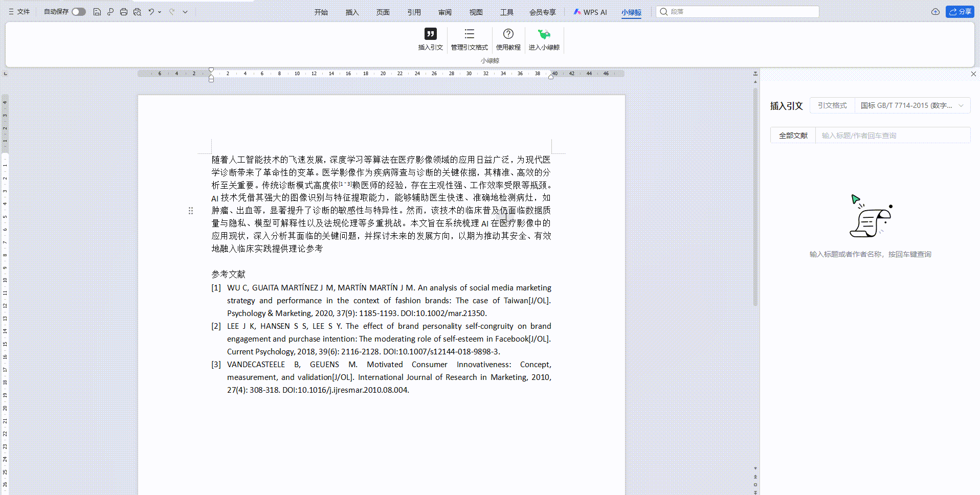Image resolution: width=980 pixels, height=495 pixels.
Task: Open the 使用教程 help icon
Action: (x=508, y=34)
